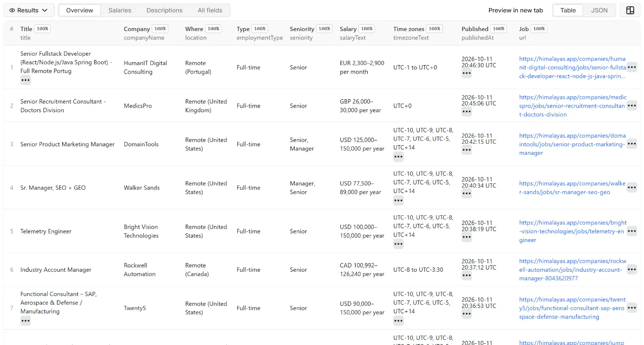Switch to the Salaries tab
The height and width of the screenshot is (345, 644).
coord(120,10)
